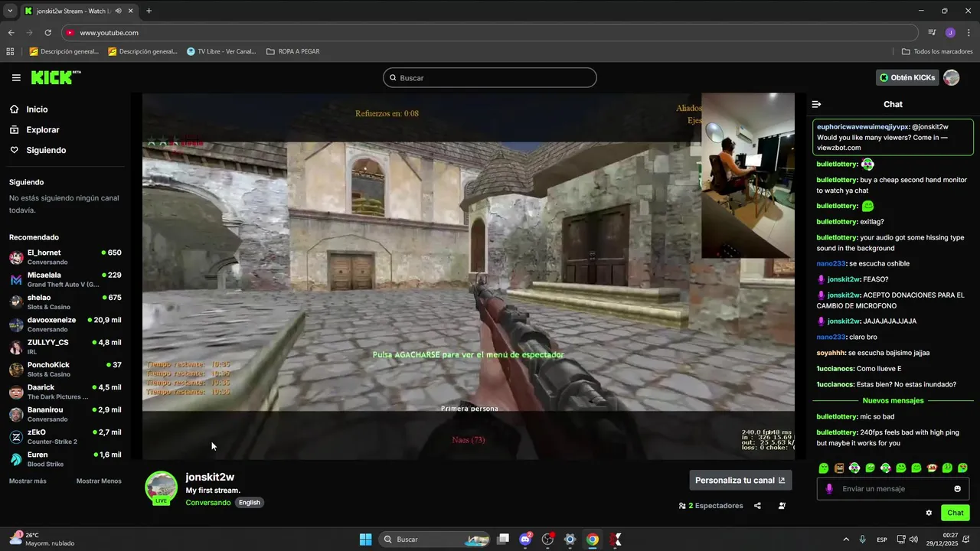
Task: Open Chrome from the taskbar
Action: click(x=592, y=540)
